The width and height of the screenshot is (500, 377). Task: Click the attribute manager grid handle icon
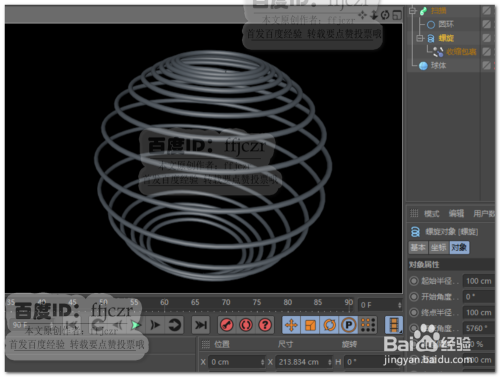tap(414, 213)
